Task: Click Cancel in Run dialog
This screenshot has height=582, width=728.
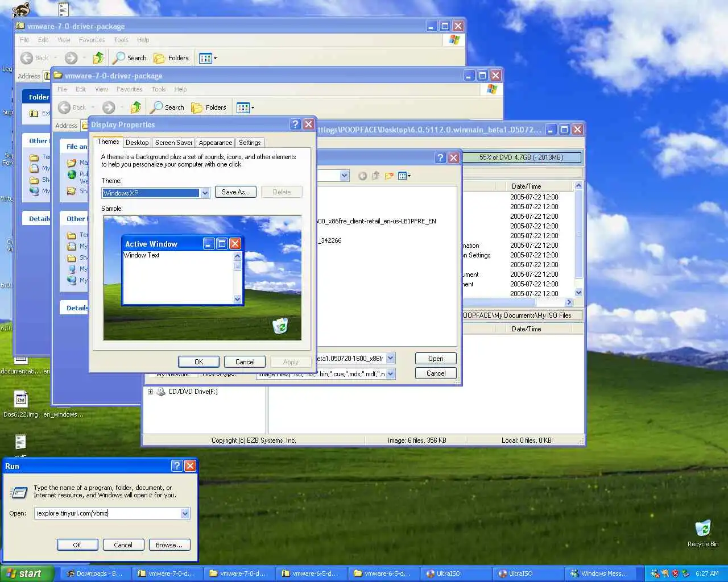Action: [123, 545]
